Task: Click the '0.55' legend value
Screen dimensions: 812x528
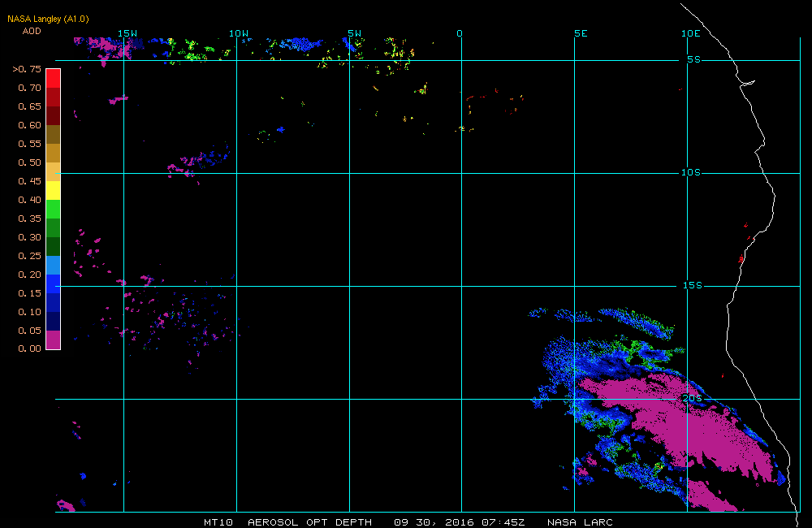Action: [29, 144]
